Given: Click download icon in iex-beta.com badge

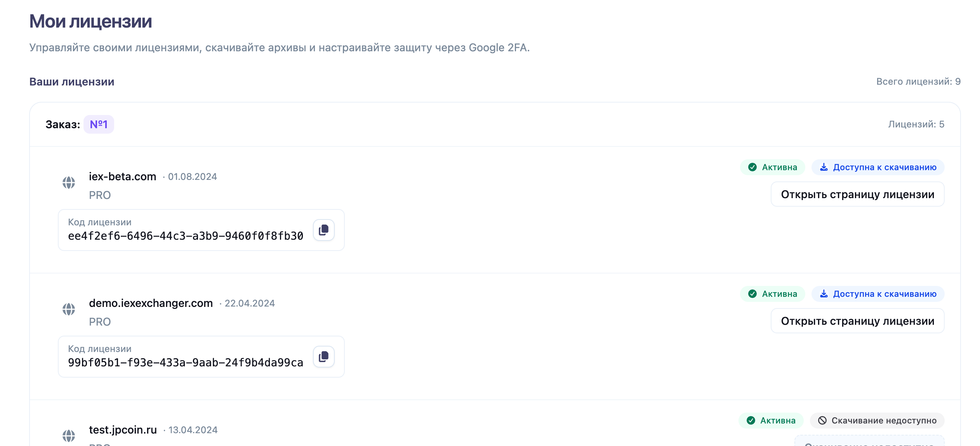Looking at the screenshot, I should point(824,167).
